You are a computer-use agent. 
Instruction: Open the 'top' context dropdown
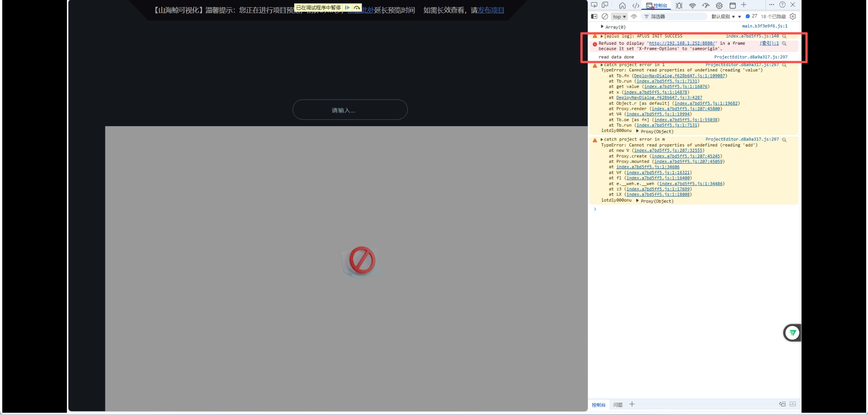(619, 17)
